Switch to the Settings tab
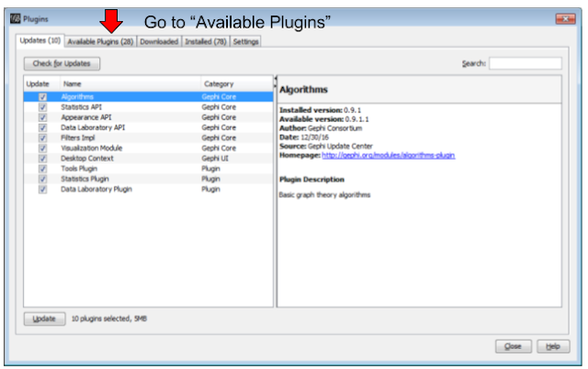Viewport: 588px width, 369px height. pos(245,41)
